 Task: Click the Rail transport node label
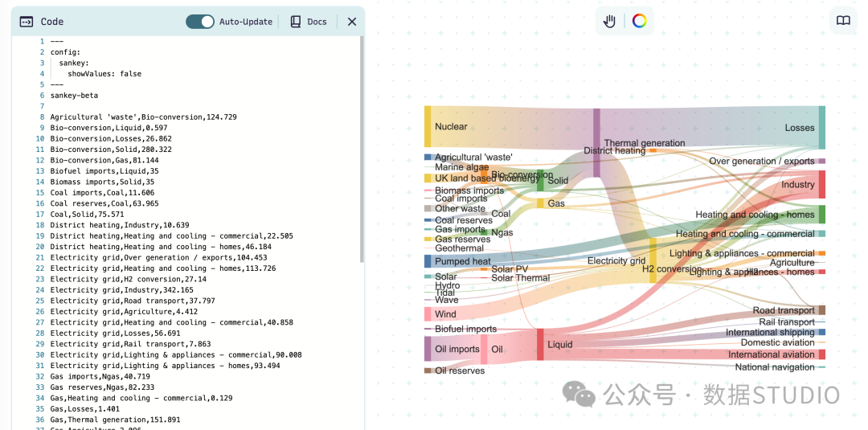pyautogui.click(x=787, y=322)
